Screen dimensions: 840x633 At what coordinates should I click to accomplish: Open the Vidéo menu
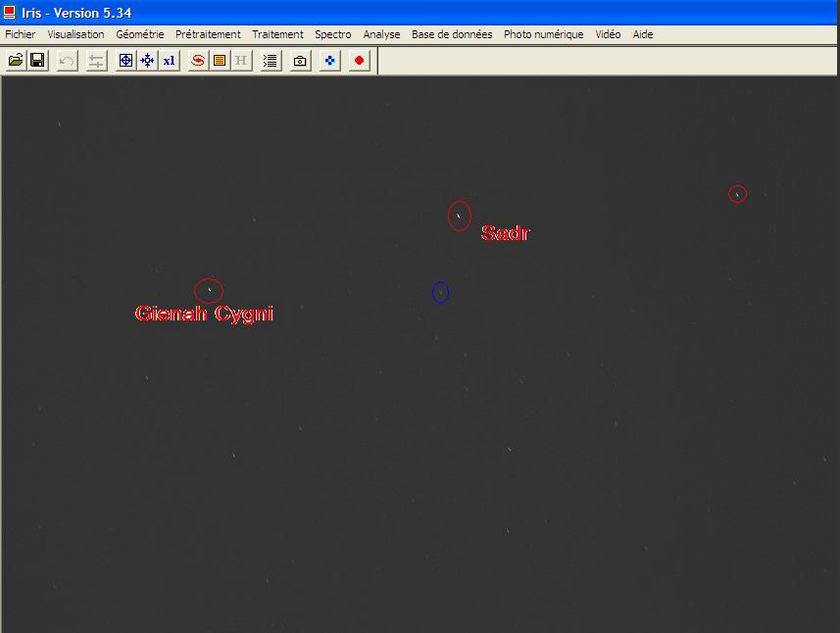608,34
